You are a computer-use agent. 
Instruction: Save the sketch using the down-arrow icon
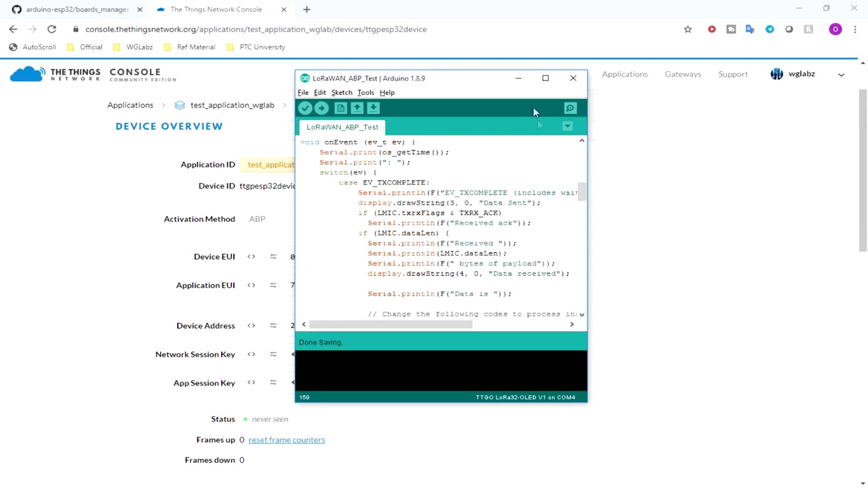tap(373, 108)
